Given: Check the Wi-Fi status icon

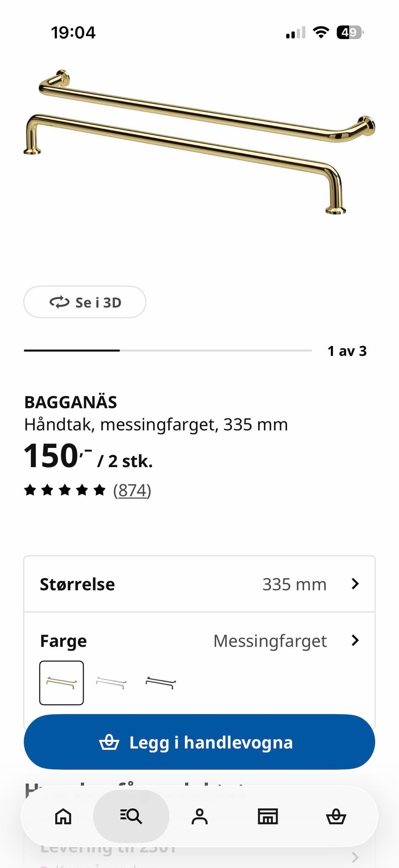Looking at the screenshot, I should (x=320, y=32).
